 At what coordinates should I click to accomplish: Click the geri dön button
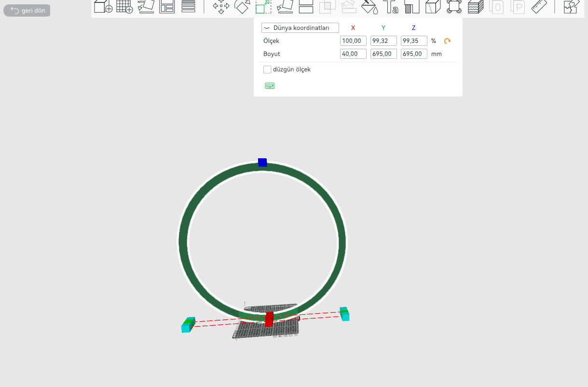(27, 11)
